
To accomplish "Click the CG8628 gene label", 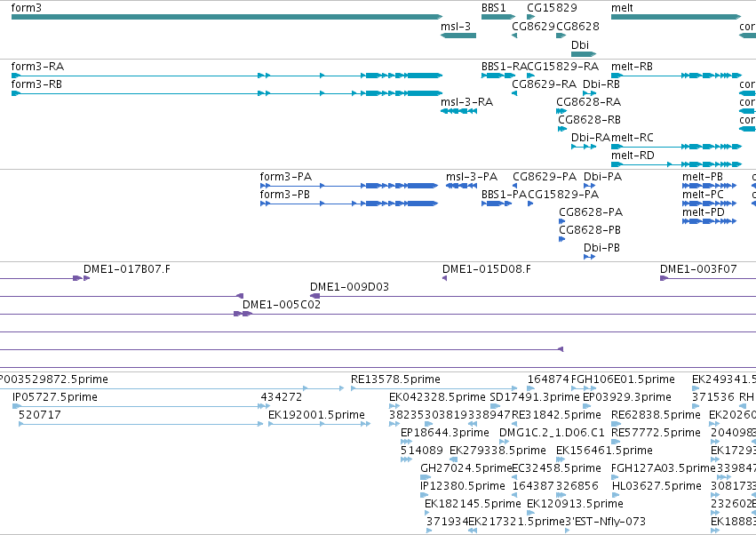I will (577, 27).
